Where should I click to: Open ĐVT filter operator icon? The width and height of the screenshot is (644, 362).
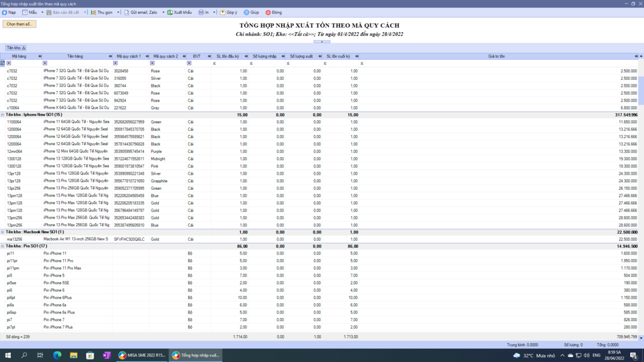(x=189, y=63)
